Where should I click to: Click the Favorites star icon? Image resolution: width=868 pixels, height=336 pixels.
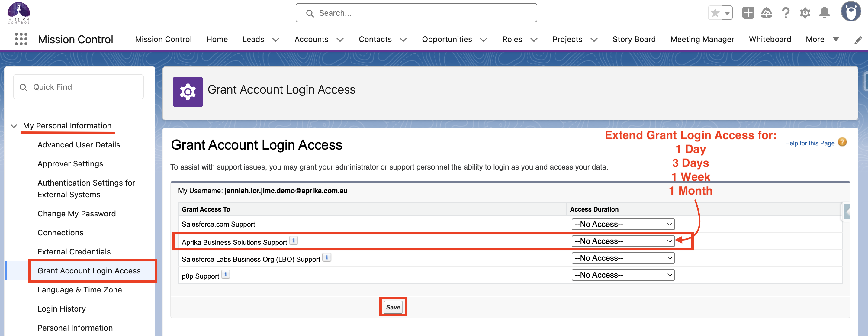pyautogui.click(x=715, y=13)
